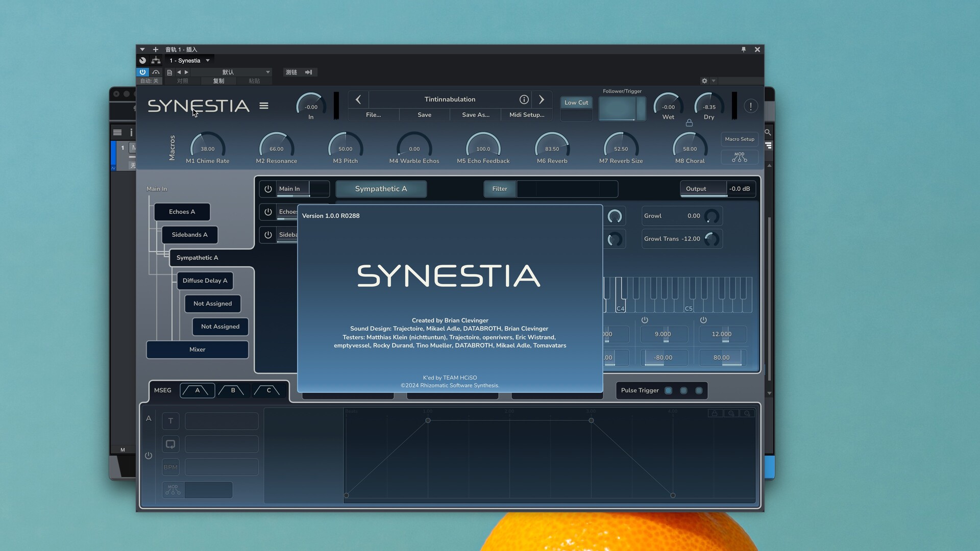Open the preset file document icon
980x551 pixels.
coord(169,72)
